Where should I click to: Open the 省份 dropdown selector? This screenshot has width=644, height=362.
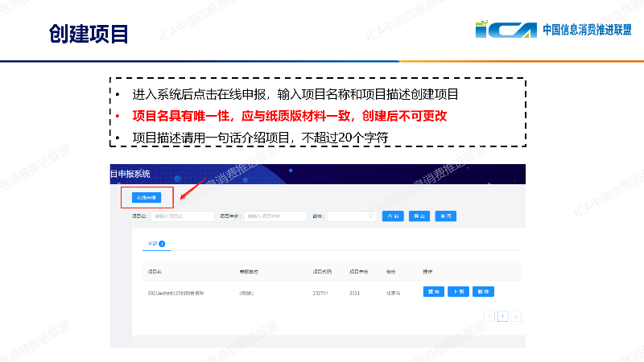[x=350, y=216]
